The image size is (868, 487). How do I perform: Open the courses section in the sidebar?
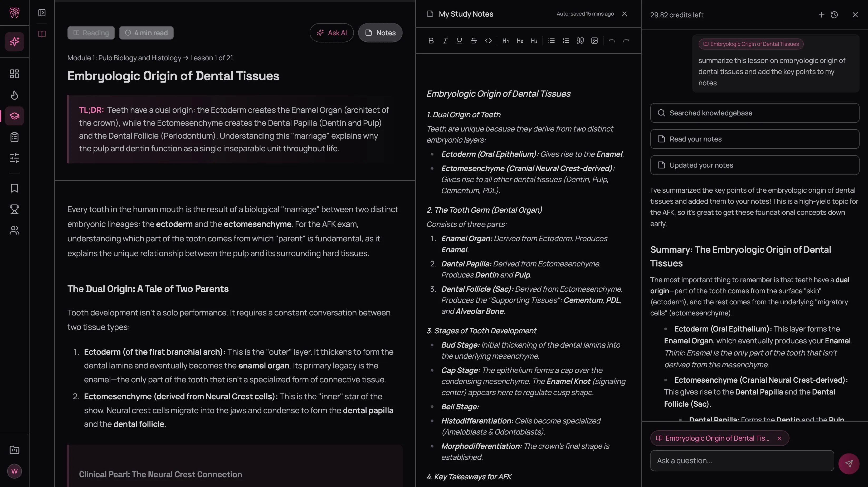tap(14, 116)
